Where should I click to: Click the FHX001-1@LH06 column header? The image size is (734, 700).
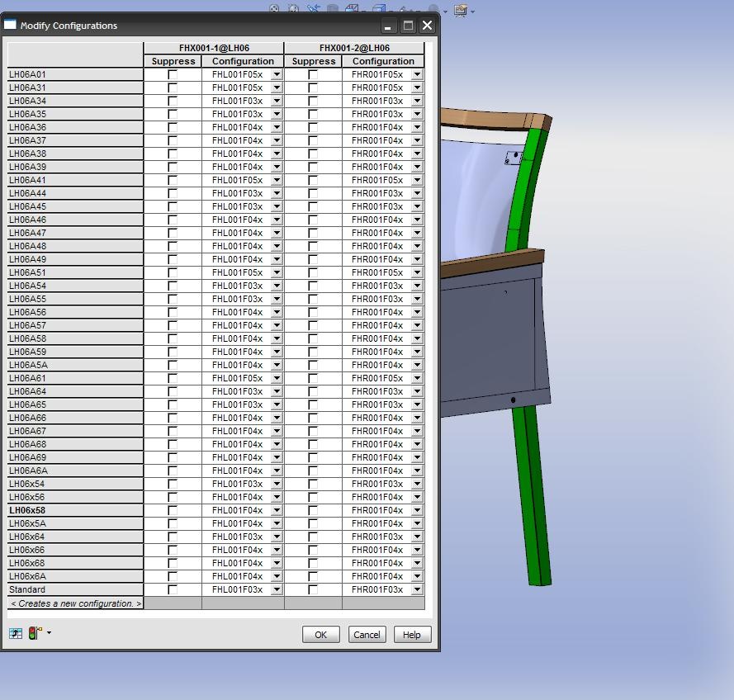(x=214, y=48)
